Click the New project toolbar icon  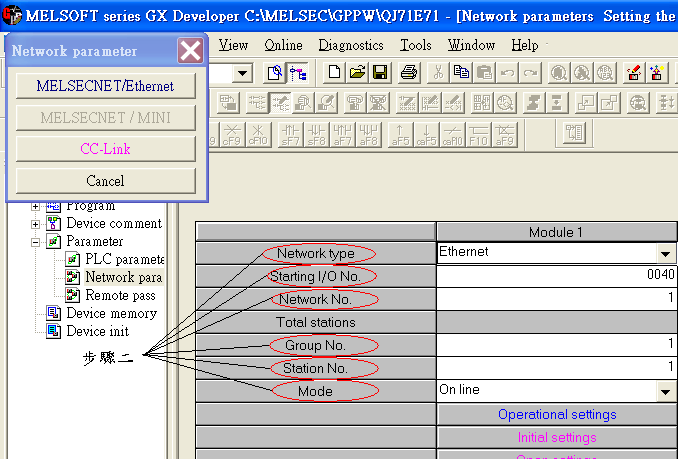point(334,72)
